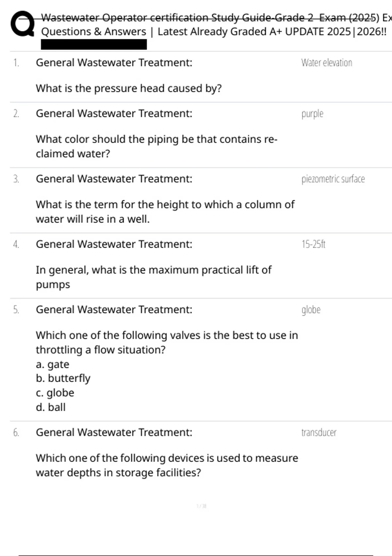Click the maximum practical lift of pumps question
Image resolution: width=392 pixels, height=556 pixels.
[154, 277]
